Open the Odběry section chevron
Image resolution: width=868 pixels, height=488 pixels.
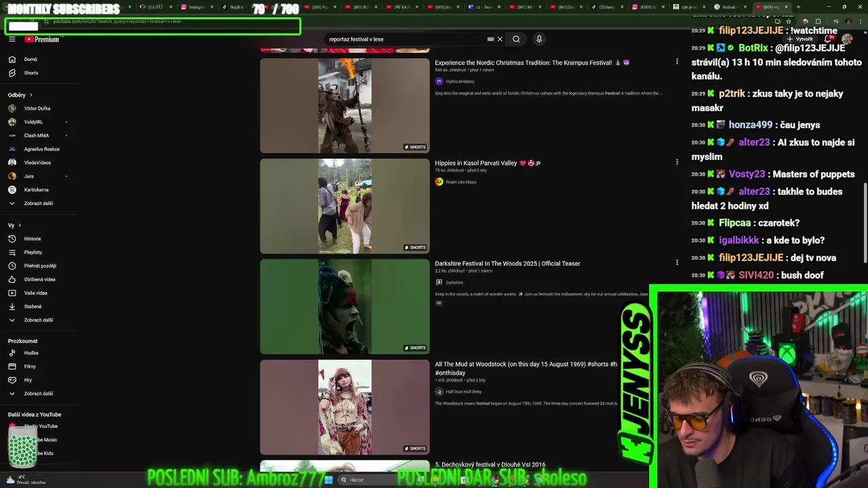tap(31, 95)
